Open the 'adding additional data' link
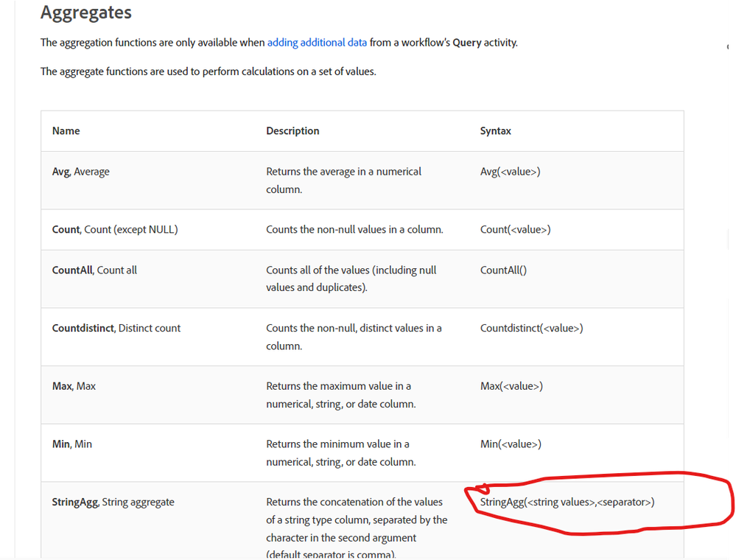Image resolution: width=736 pixels, height=560 pixels. click(317, 43)
